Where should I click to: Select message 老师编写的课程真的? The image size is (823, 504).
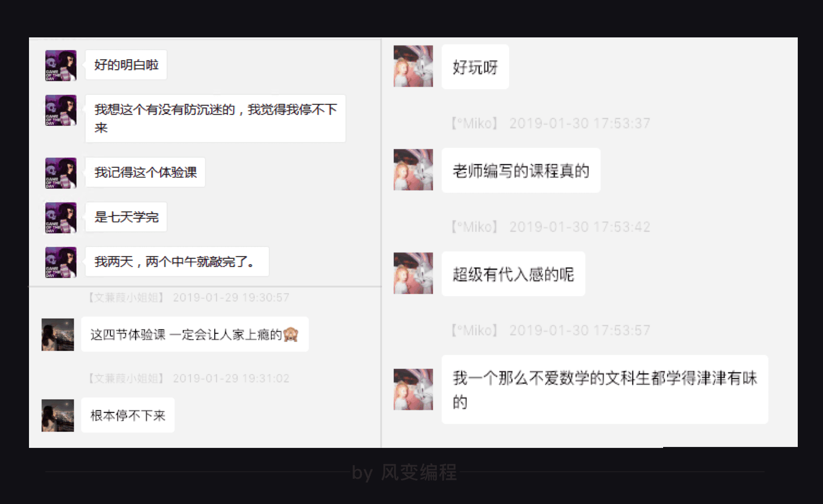(521, 171)
